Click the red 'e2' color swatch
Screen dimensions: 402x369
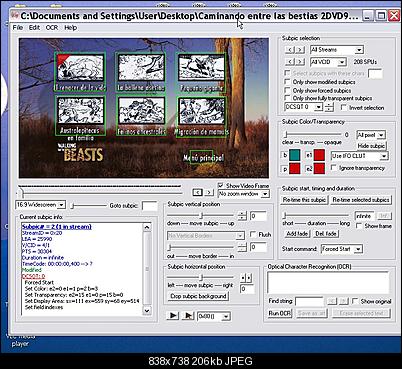319,168
